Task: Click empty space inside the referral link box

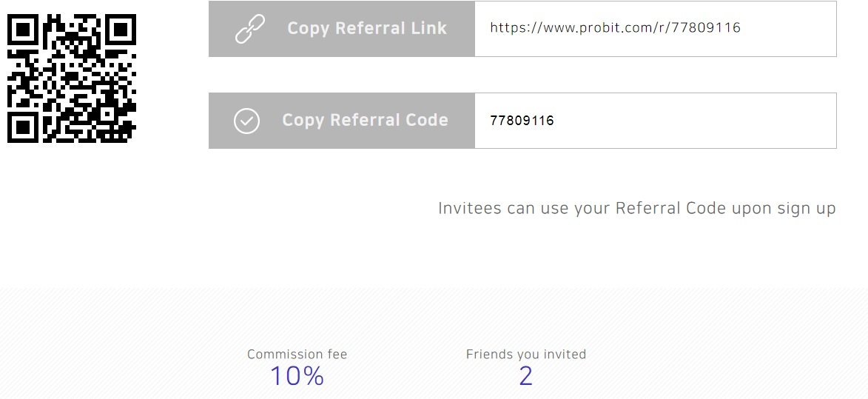Action: [789, 29]
